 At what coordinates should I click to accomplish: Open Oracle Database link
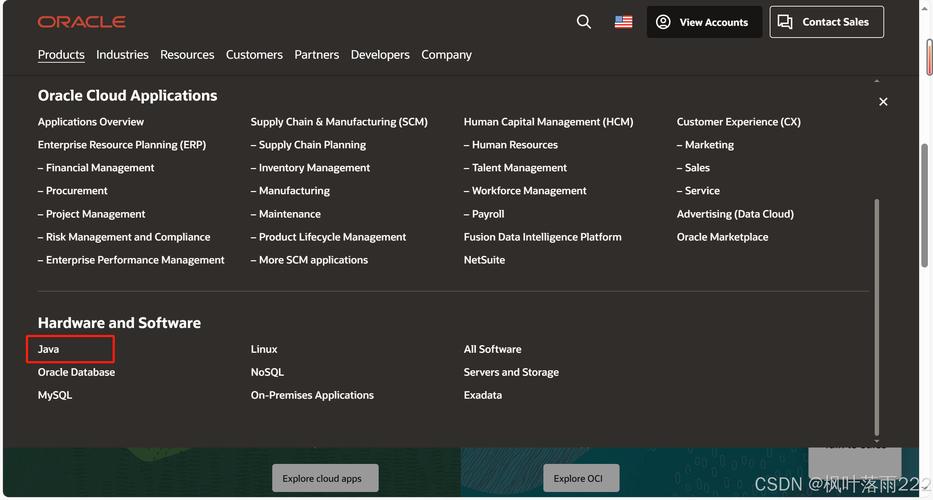click(76, 372)
